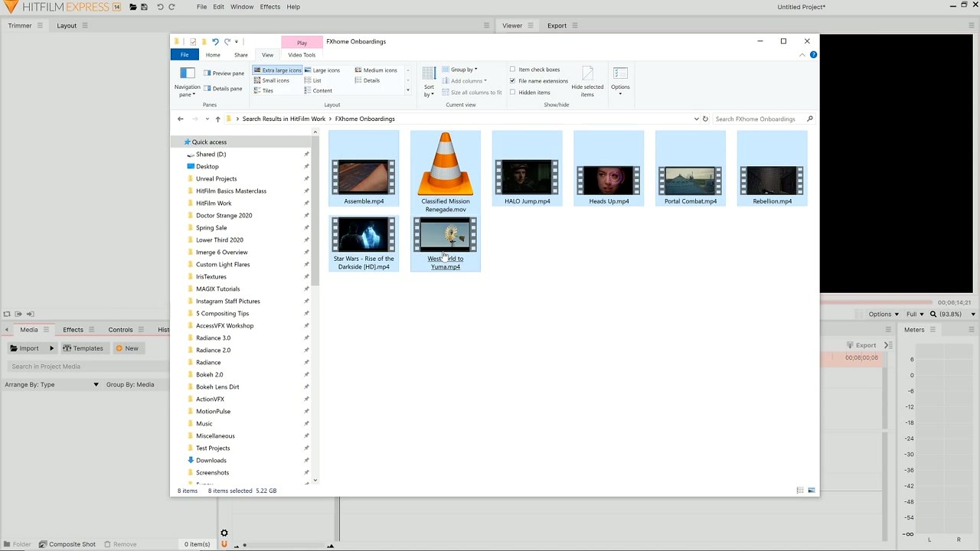Enable the Item check boxes option
980x551 pixels.
(512, 68)
